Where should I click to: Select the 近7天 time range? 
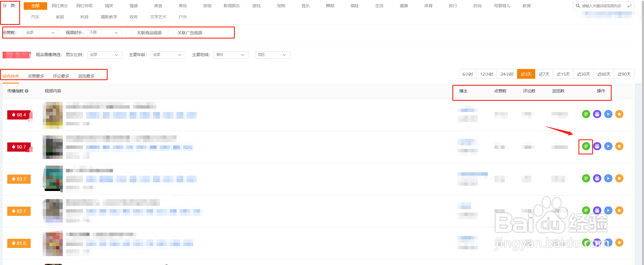544,74
